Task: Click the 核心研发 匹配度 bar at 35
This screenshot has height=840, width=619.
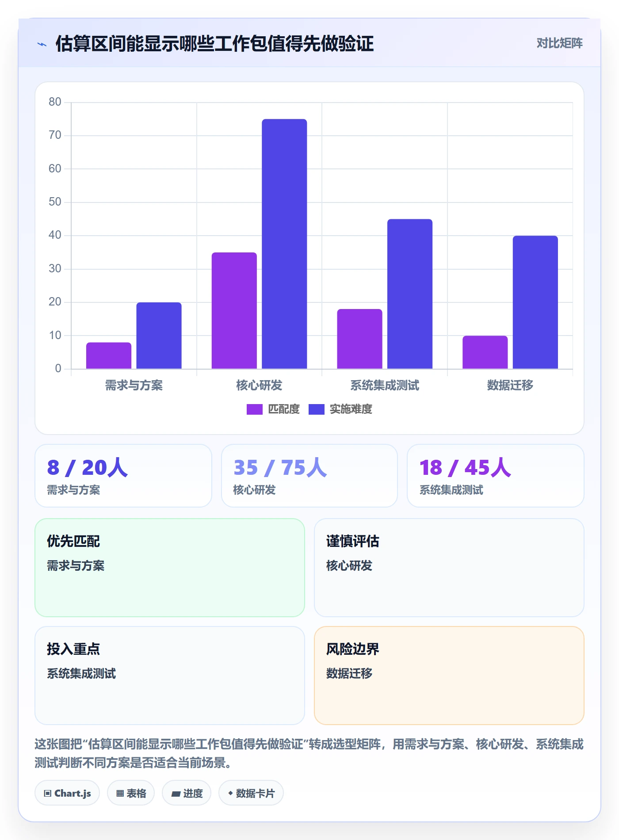Action: point(234,310)
